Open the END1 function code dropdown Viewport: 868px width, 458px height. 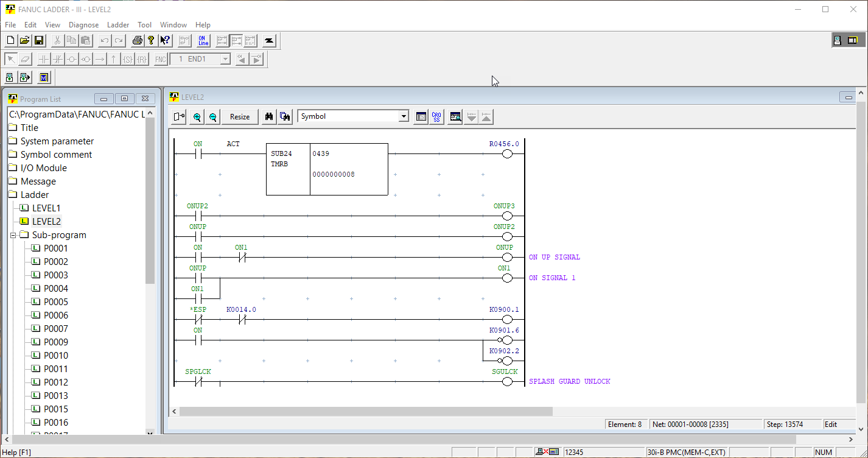click(x=225, y=58)
